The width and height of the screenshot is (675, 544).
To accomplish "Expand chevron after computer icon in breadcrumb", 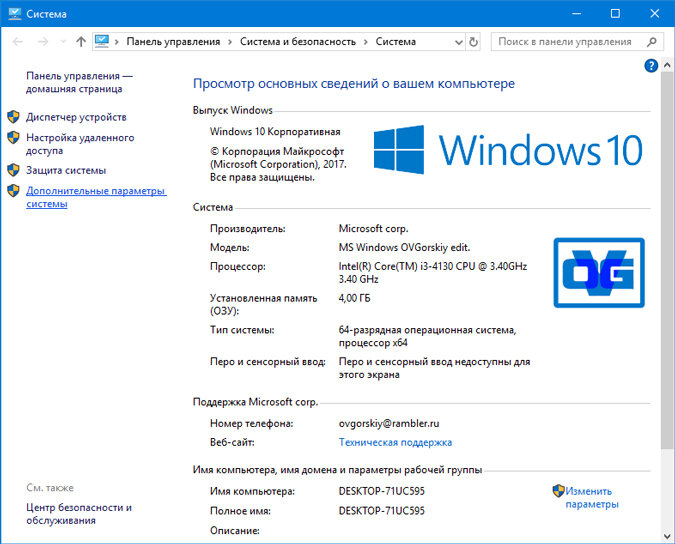I will tap(117, 42).
